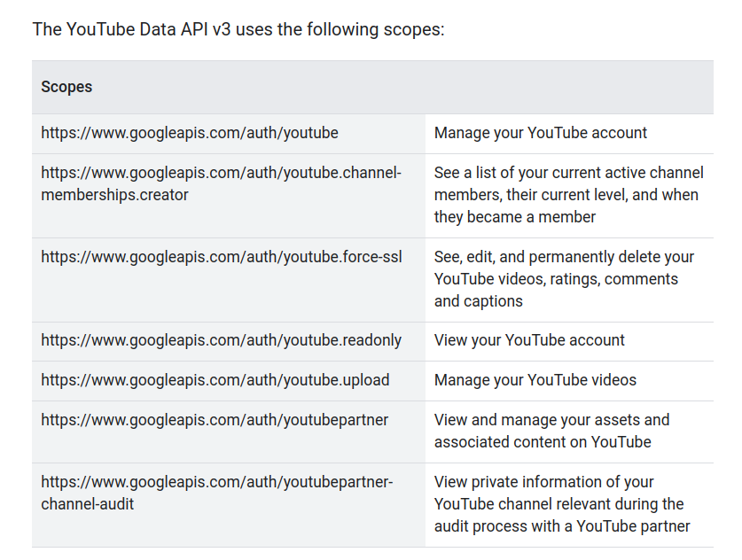Screen dimensions: 742x560
Task: Click the 'memberships.creator' wrapped text line
Action: (114, 195)
